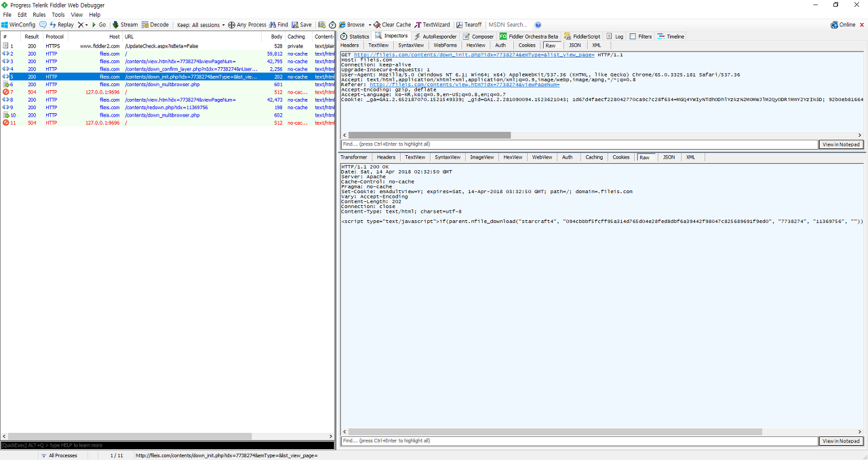Switch to the AutoResponder tab
This screenshot has width=868, height=460.
click(x=435, y=37)
